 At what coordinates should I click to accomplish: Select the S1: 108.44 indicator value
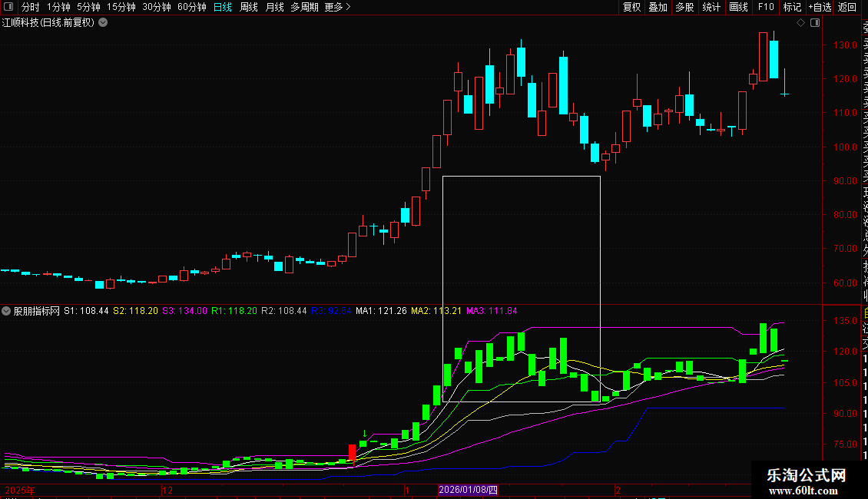(x=86, y=311)
